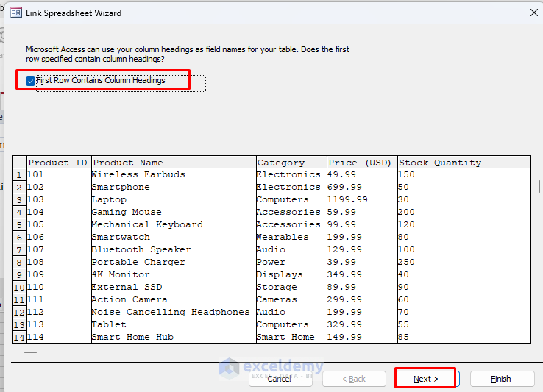Click the Smart Home category cell

(291, 337)
